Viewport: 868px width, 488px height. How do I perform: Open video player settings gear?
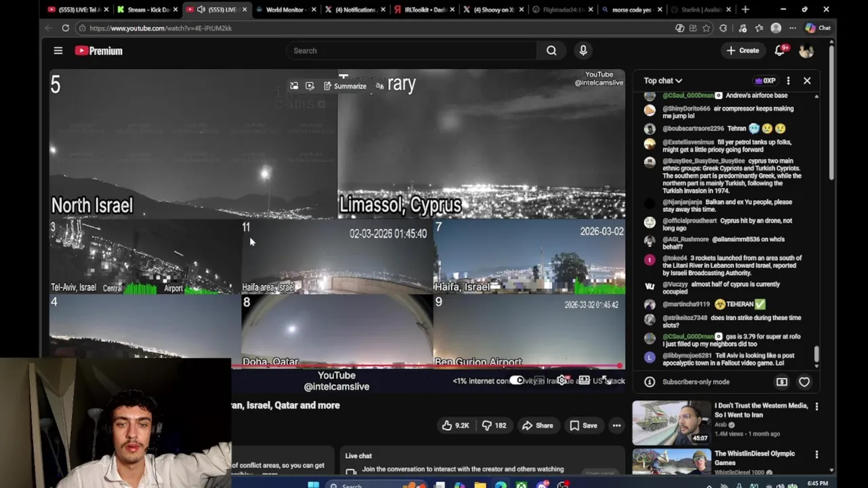point(562,380)
